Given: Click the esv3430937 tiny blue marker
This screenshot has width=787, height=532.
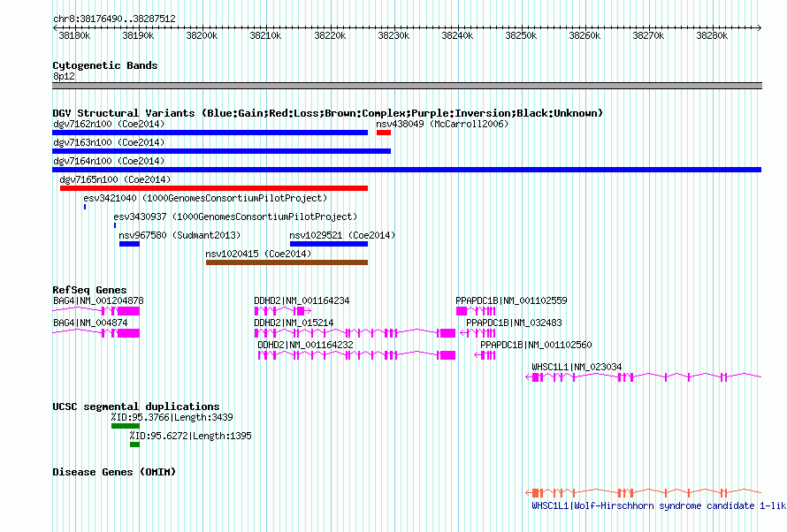Looking at the screenshot, I should 115,225.
